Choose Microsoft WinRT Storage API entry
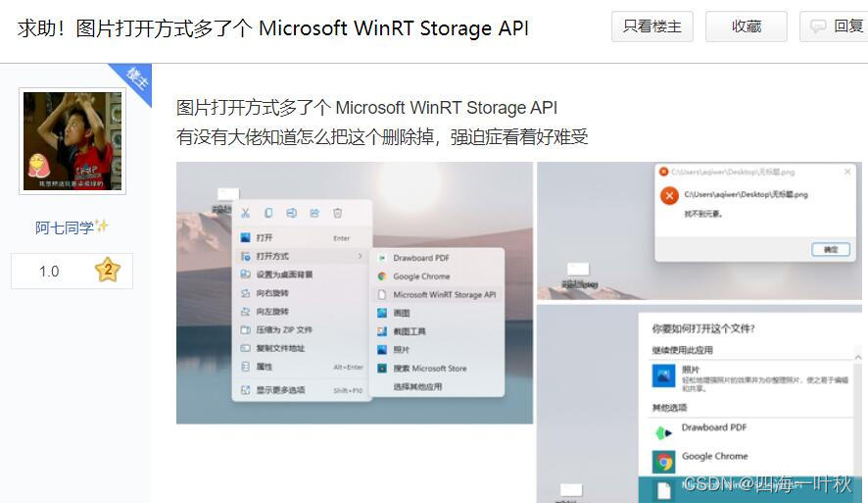 (x=437, y=295)
